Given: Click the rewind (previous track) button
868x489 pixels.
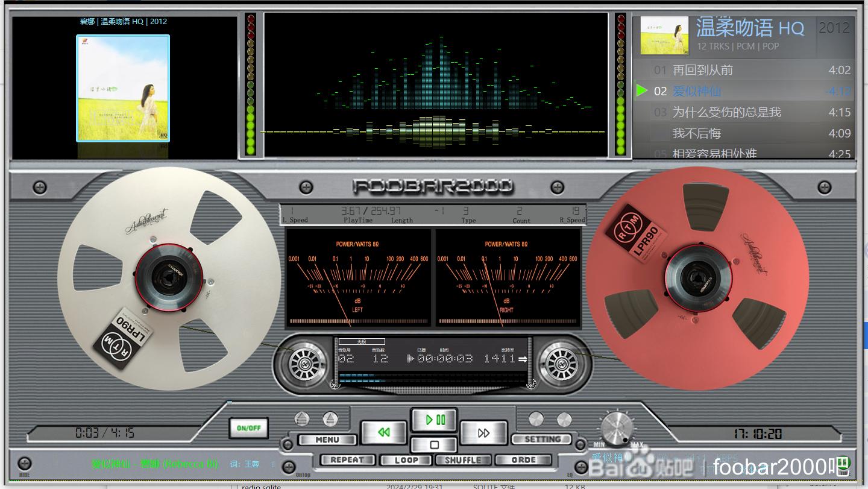Looking at the screenshot, I should 383,432.
